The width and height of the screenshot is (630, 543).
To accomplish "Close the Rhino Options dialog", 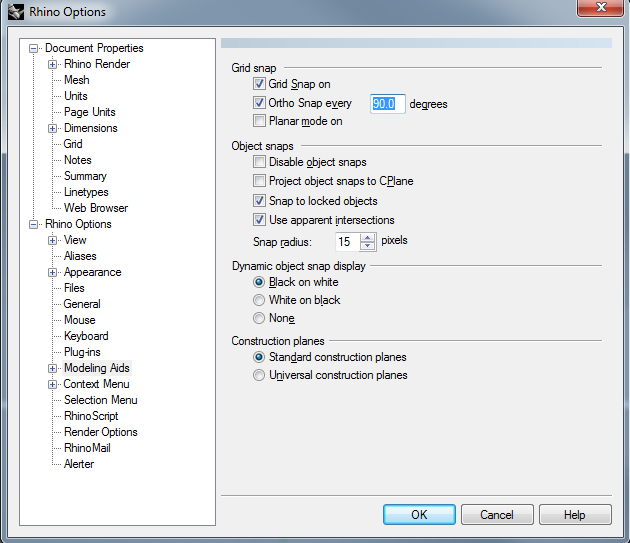I will click(x=601, y=7).
